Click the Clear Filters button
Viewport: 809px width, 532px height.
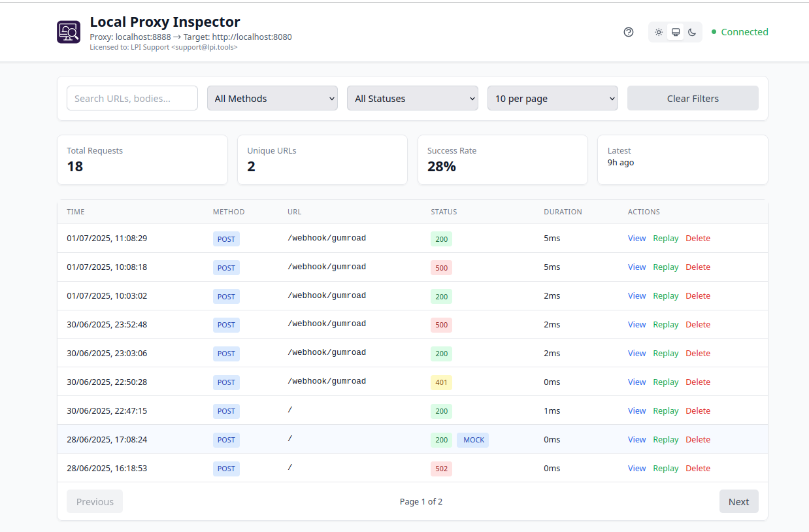click(x=693, y=98)
